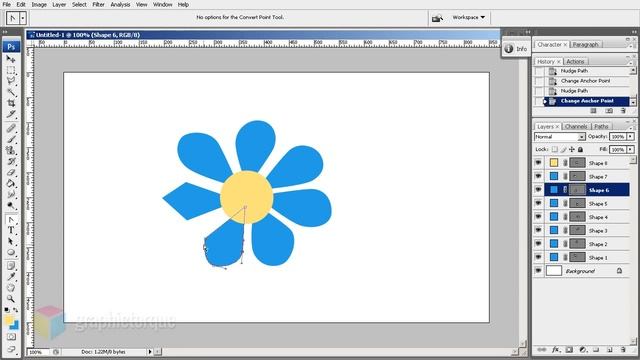Switch to the Actions tab
This screenshot has width=640, height=360.
pos(575,61)
